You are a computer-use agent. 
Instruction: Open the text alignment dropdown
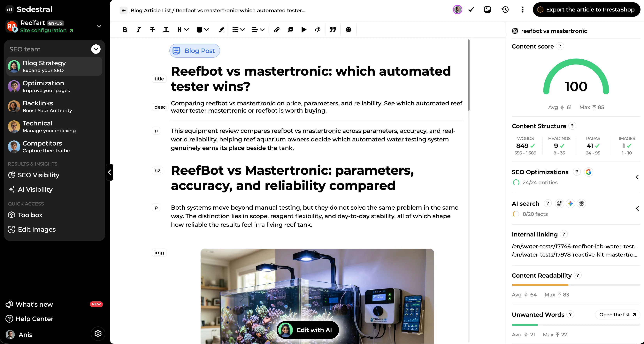pyautogui.click(x=258, y=30)
